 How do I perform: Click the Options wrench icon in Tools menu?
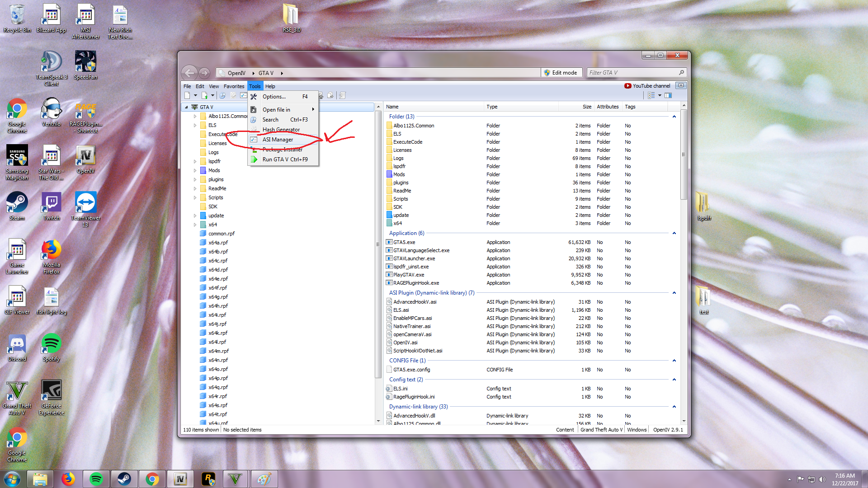(x=254, y=97)
